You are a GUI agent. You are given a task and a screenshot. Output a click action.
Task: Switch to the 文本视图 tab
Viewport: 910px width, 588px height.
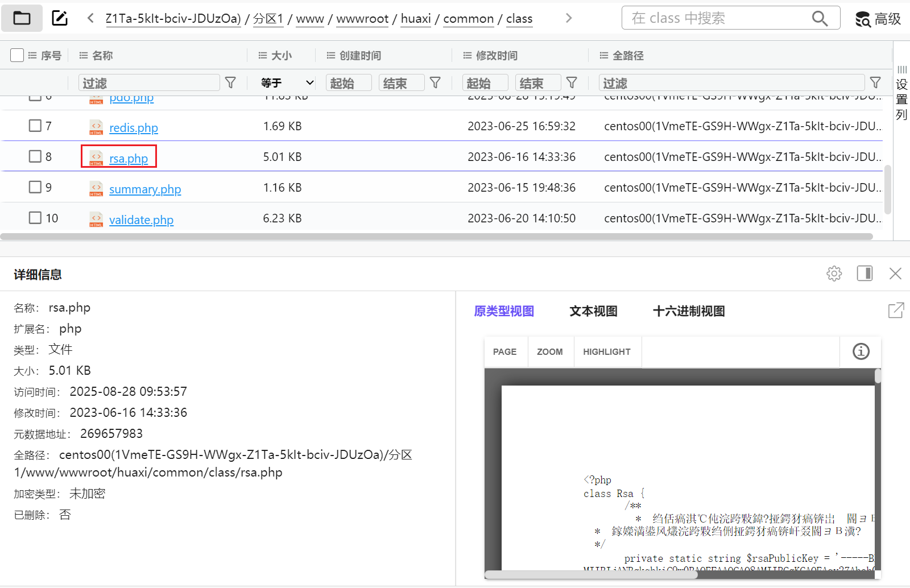pos(593,311)
